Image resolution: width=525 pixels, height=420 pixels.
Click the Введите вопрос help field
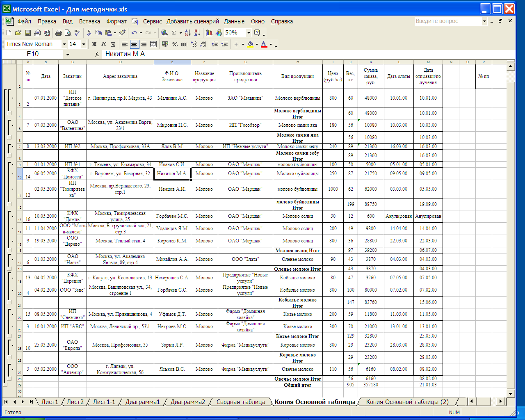(447, 21)
